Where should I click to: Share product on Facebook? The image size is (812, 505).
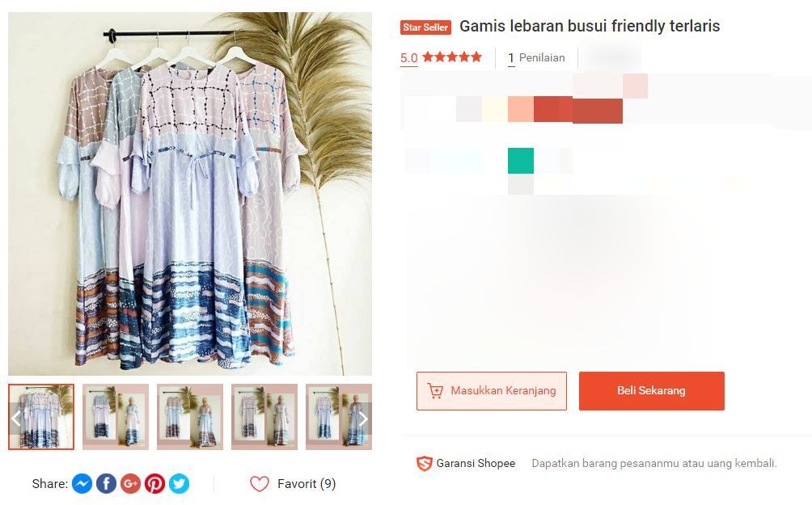(106, 483)
